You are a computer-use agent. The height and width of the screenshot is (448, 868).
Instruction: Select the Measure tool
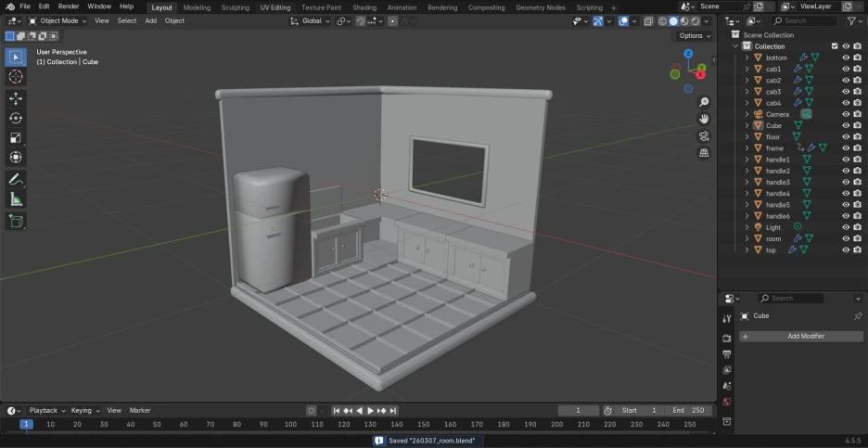point(16,198)
